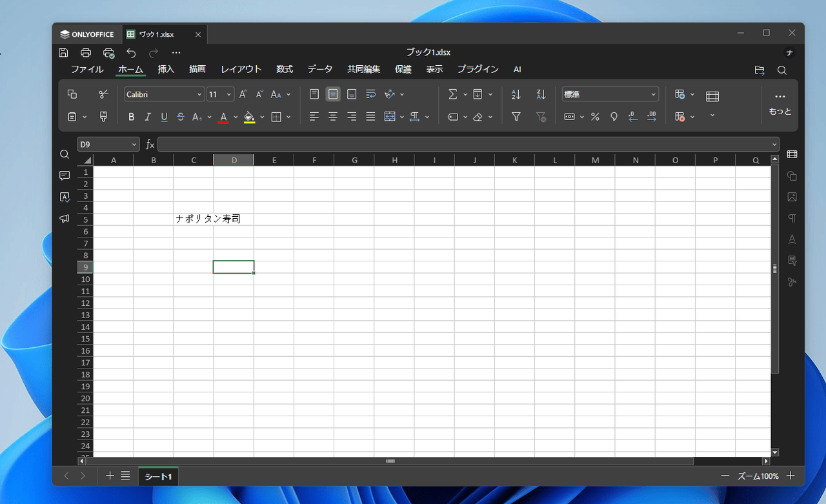
Task: Increase font size with the larger A icon
Action: [243, 94]
